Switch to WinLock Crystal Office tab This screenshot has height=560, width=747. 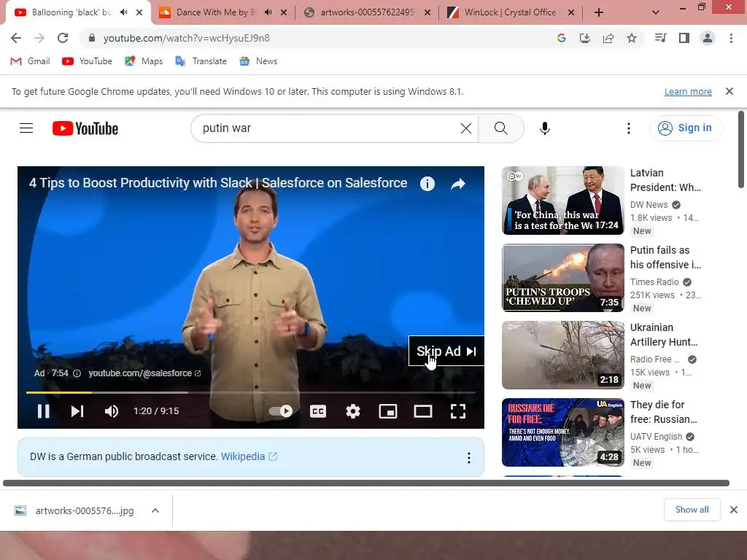[x=510, y=12]
